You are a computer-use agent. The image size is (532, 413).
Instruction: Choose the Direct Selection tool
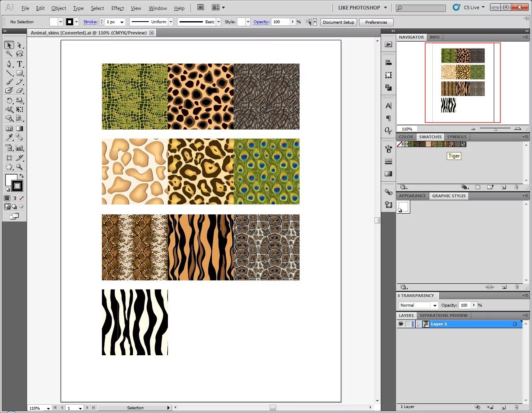point(20,45)
